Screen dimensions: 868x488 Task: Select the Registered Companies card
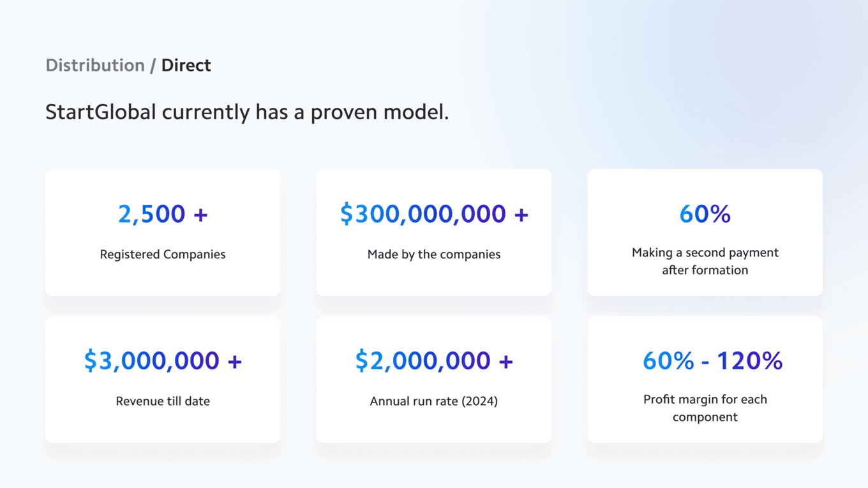point(163,232)
